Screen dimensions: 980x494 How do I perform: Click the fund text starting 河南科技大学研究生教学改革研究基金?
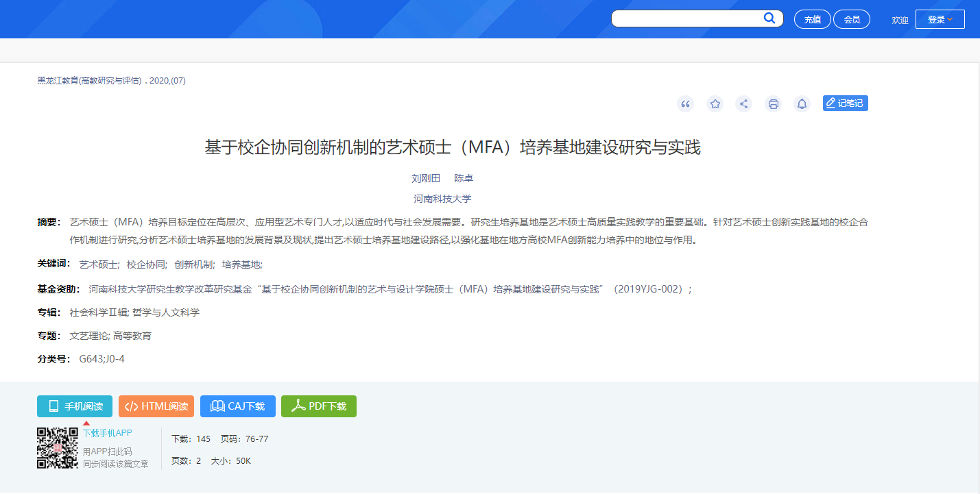click(390, 288)
